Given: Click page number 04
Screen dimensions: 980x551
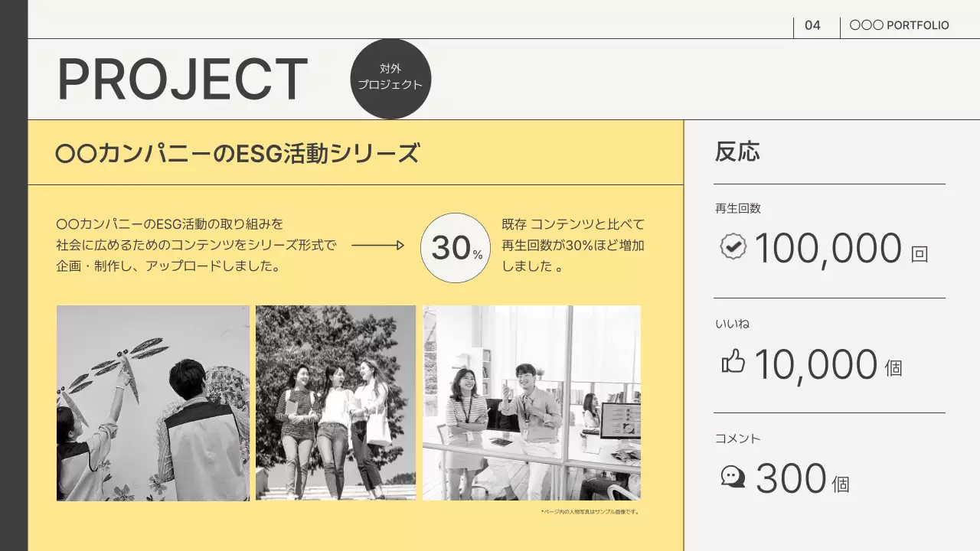Looking at the screenshot, I should pos(812,25).
